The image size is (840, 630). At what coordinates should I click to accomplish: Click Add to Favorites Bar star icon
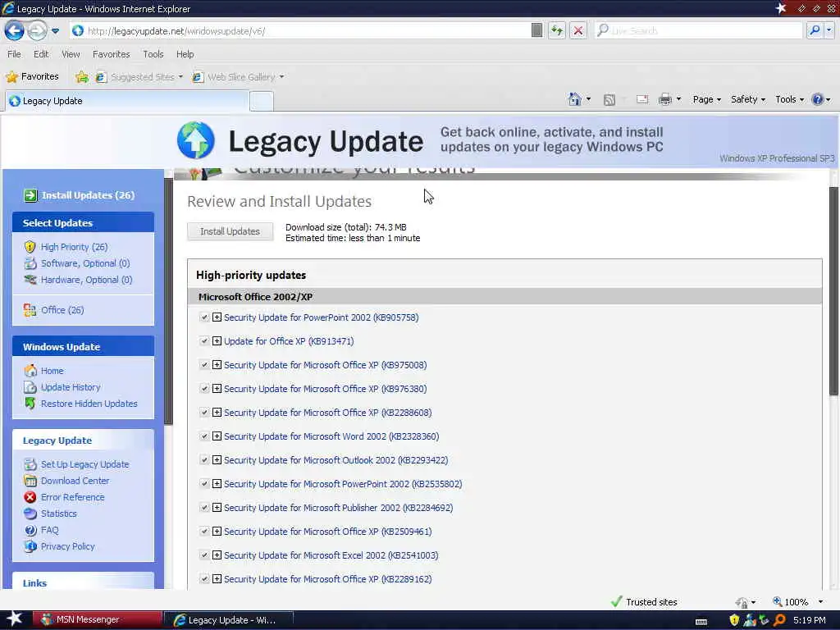pos(81,77)
